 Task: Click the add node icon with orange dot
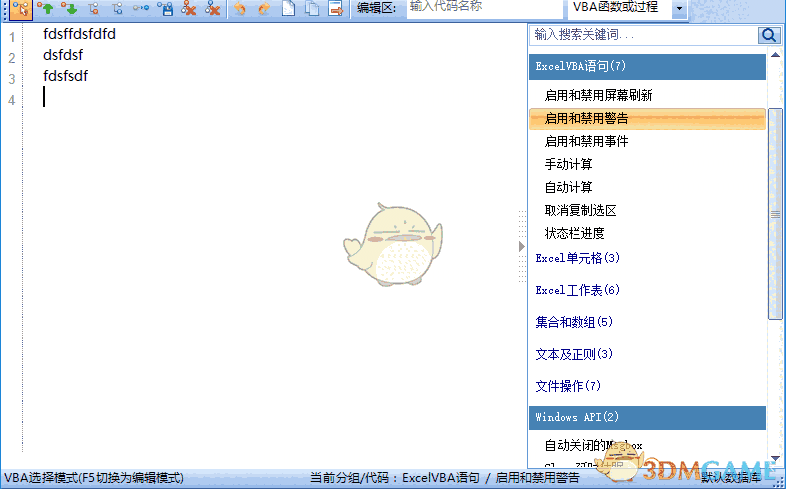pyautogui.click(x=93, y=8)
